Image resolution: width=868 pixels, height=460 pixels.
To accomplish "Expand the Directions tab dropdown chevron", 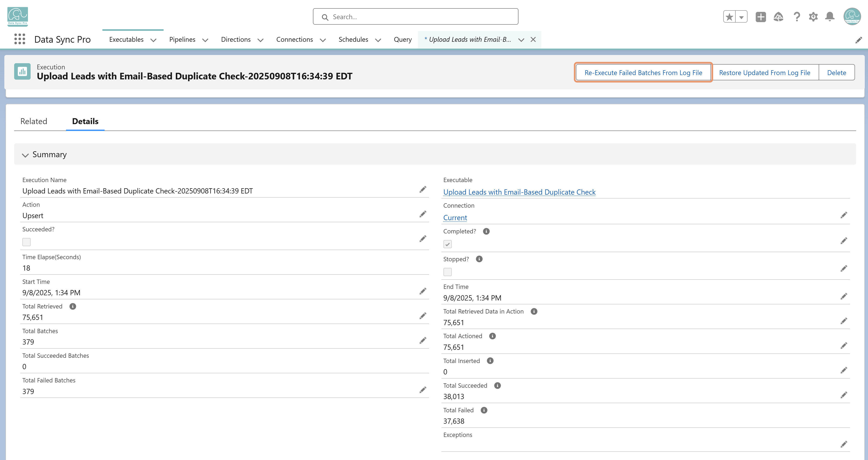I will (261, 40).
